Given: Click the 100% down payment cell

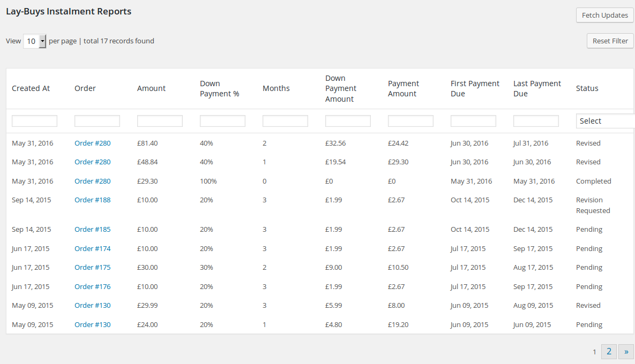Looking at the screenshot, I should pos(208,181).
